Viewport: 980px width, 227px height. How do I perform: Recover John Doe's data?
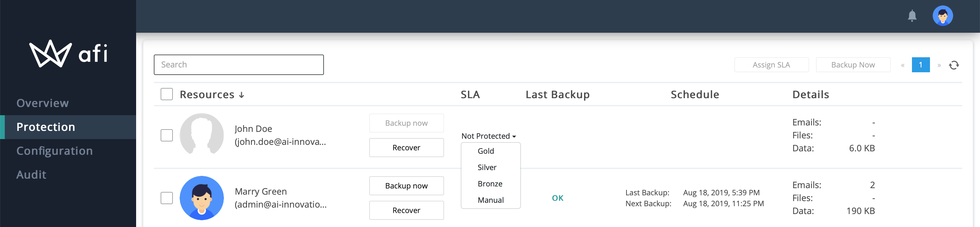coord(406,147)
